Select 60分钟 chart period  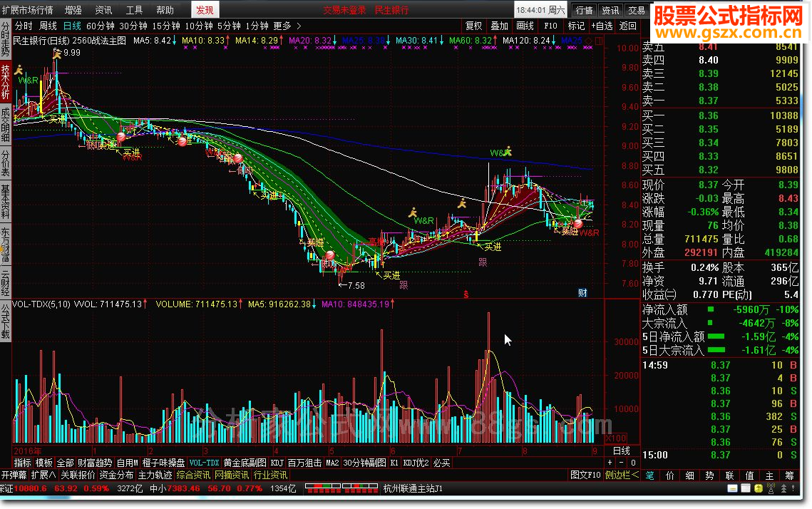coord(100,26)
